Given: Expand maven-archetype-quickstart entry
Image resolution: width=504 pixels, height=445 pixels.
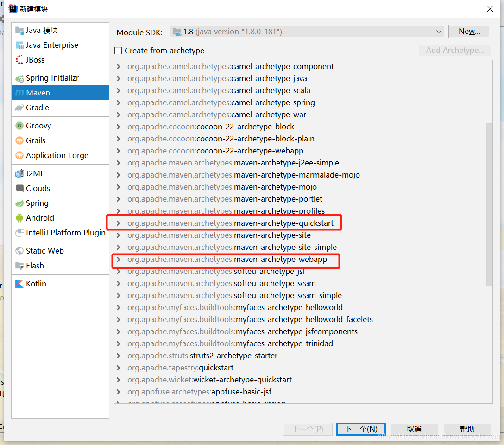Looking at the screenshot, I should pos(119,223).
